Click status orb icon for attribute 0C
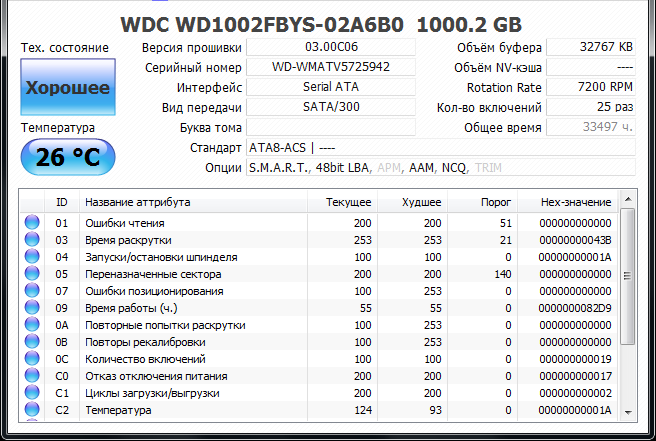 tap(32, 359)
